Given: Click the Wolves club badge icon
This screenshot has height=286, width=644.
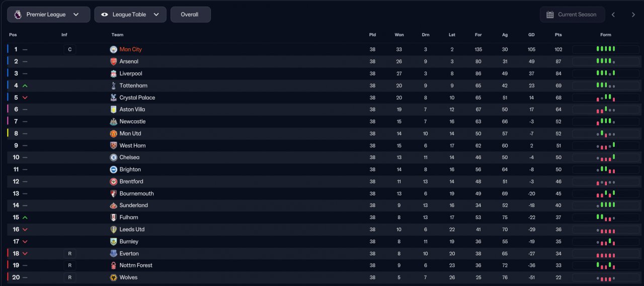Looking at the screenshot, I should point(113,277).
